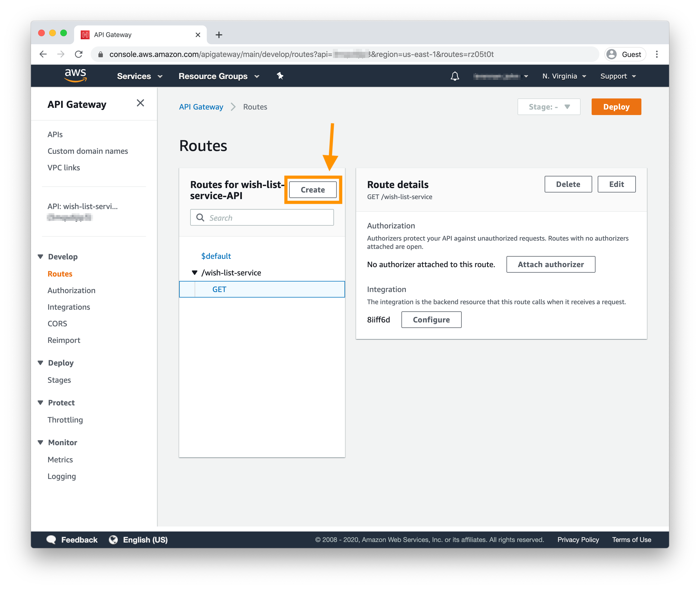This screenshot has height=589, width=700.
Task: Click the Feedback speech bubble
Action: click(x=51, y=540)
